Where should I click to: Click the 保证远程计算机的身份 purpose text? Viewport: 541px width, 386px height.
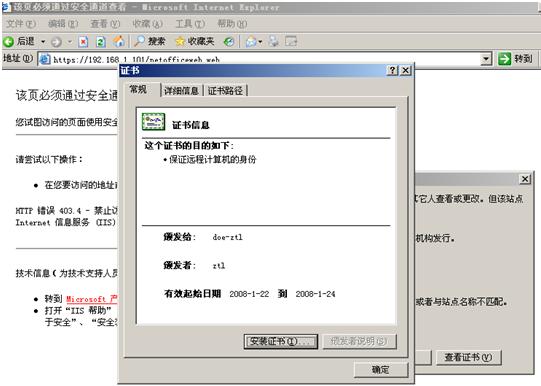213,160
